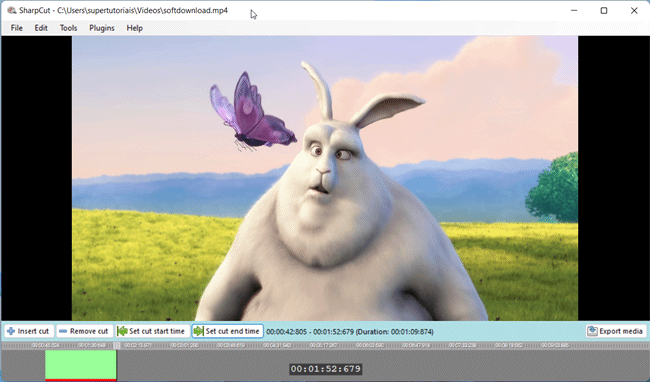Open the Plugins menu
The width and height of the screenshot is (650, 382).
(102, 28)
